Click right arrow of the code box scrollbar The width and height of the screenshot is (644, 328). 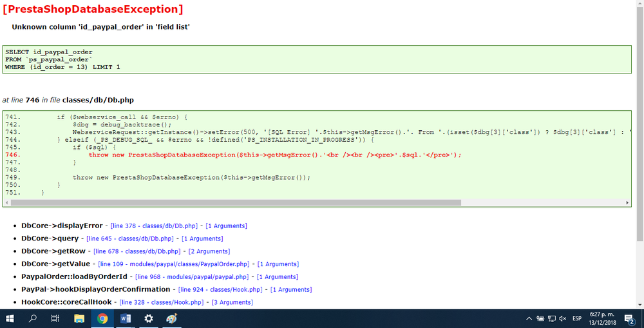[x=627, y=202]
